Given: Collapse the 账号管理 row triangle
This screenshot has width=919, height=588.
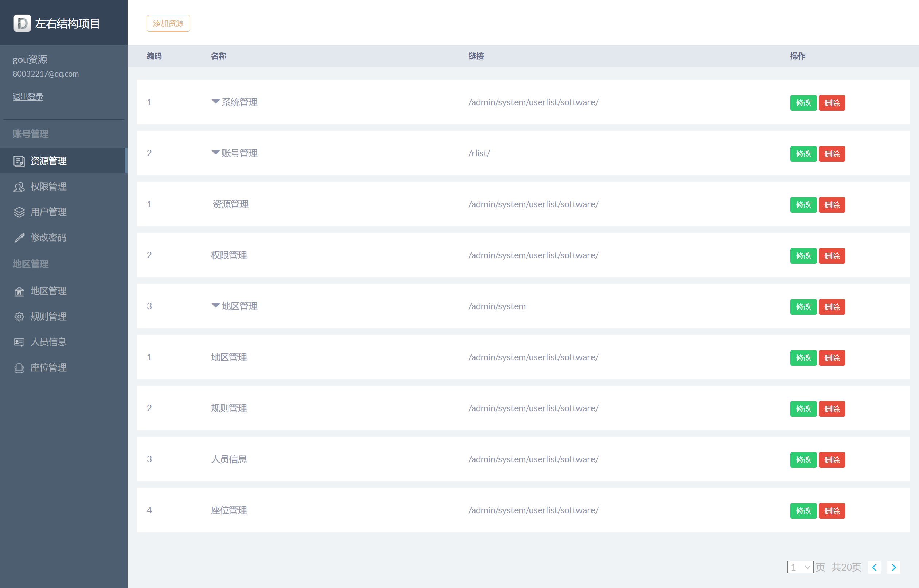Looking at the screenshot, I should (215, 153).
